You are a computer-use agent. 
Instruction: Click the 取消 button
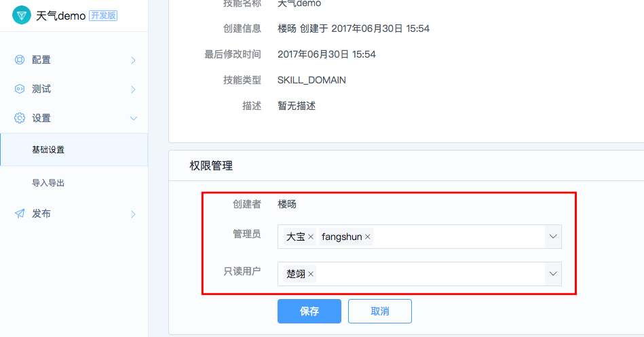[x=380, y=311]
